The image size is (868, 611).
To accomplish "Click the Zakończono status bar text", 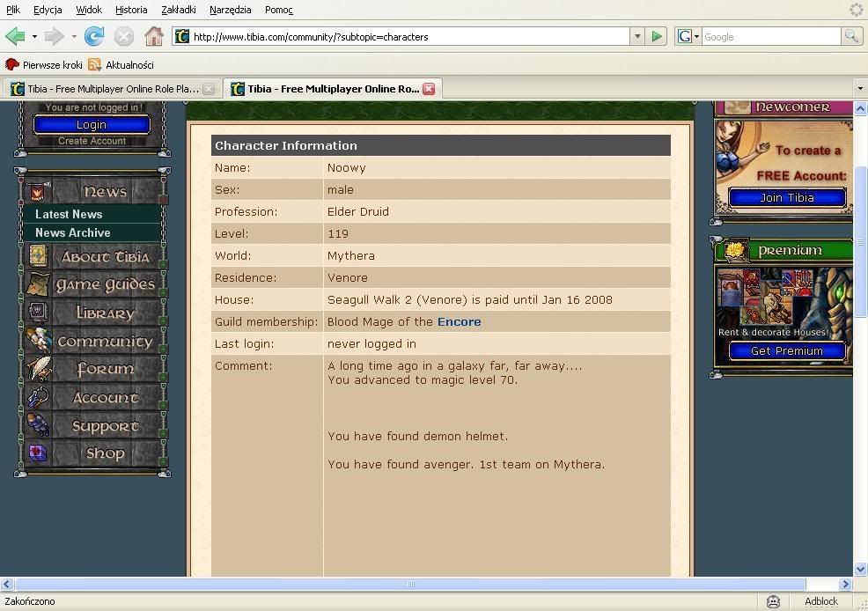I will (30, 601).
